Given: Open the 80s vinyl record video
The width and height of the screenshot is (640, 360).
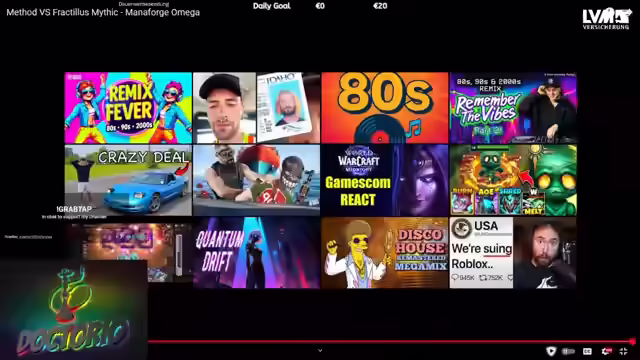Looking at the screenshot, I should 384,108.
